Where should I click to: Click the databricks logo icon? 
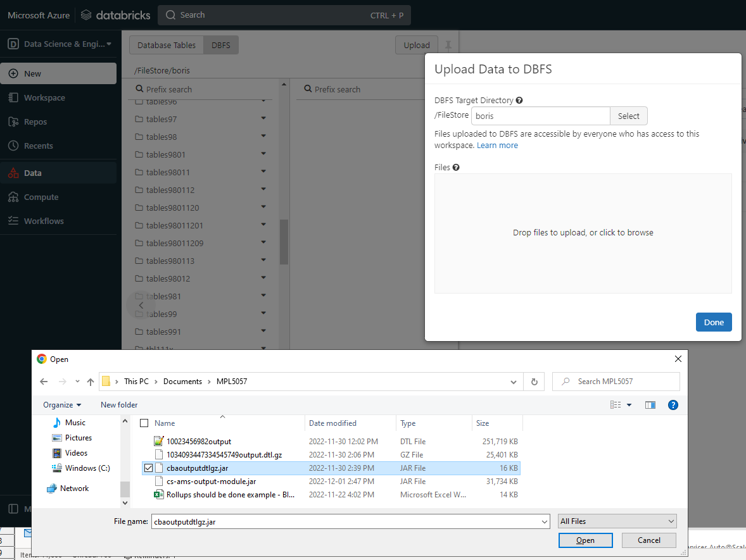(86, 15)
